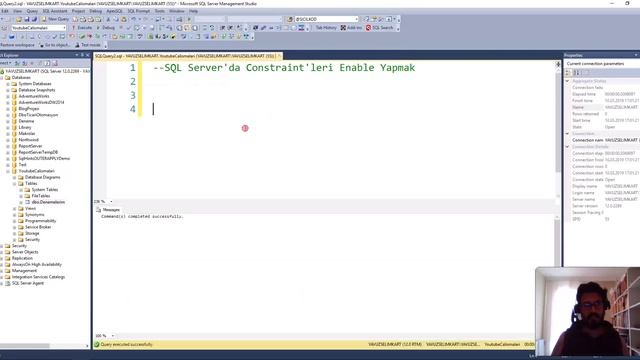Click the Tab History button
Viewport: 640px width, 360px height.
[x=326, y=28]
